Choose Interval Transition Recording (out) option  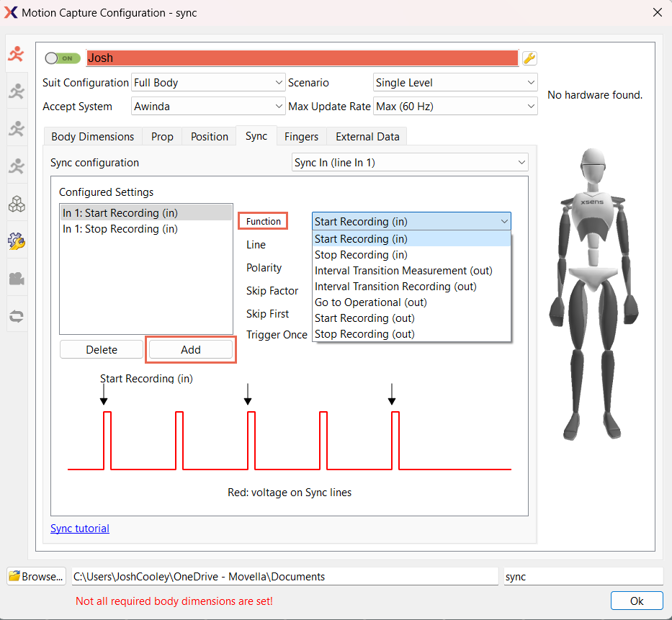coord(411,286)
